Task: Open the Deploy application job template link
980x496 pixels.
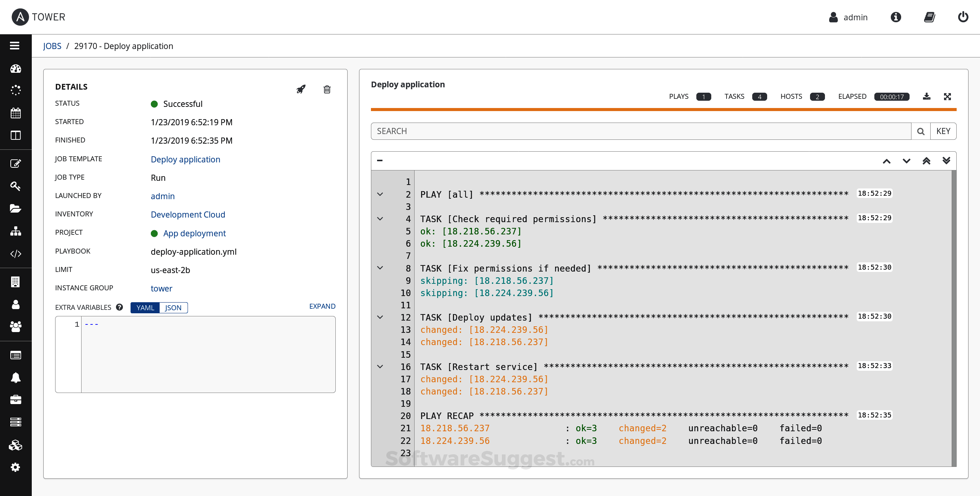Action: pyautogui.click(x=185, y=159)
